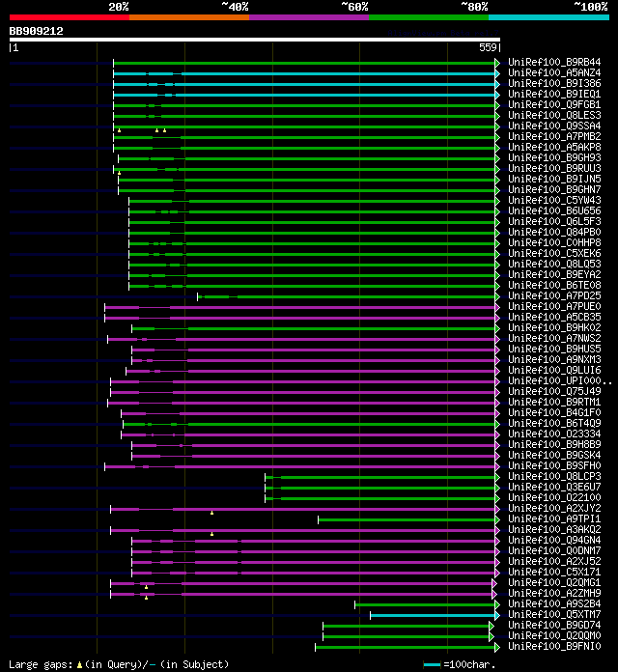618x672 pixels.
Task: Select the UniRef100_B9IJN5 entry
Action: click(554, 180)
